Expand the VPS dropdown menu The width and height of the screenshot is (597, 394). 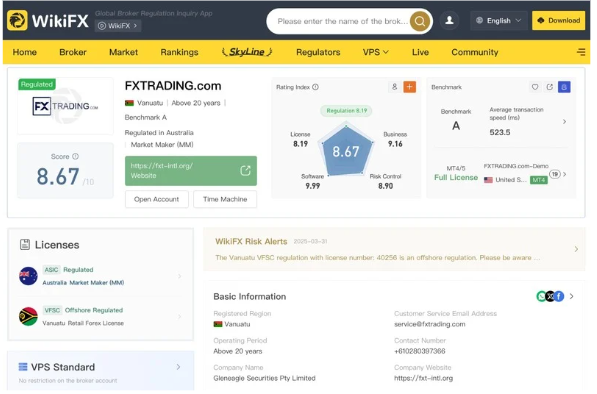click(x=375, y=52)
